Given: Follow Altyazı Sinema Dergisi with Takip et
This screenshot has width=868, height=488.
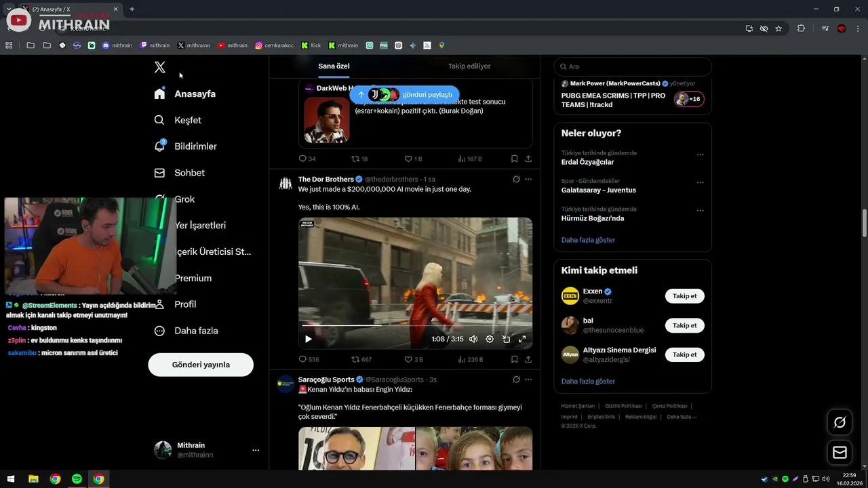Looking at the screenshot, I should click(x=684, y=354).
